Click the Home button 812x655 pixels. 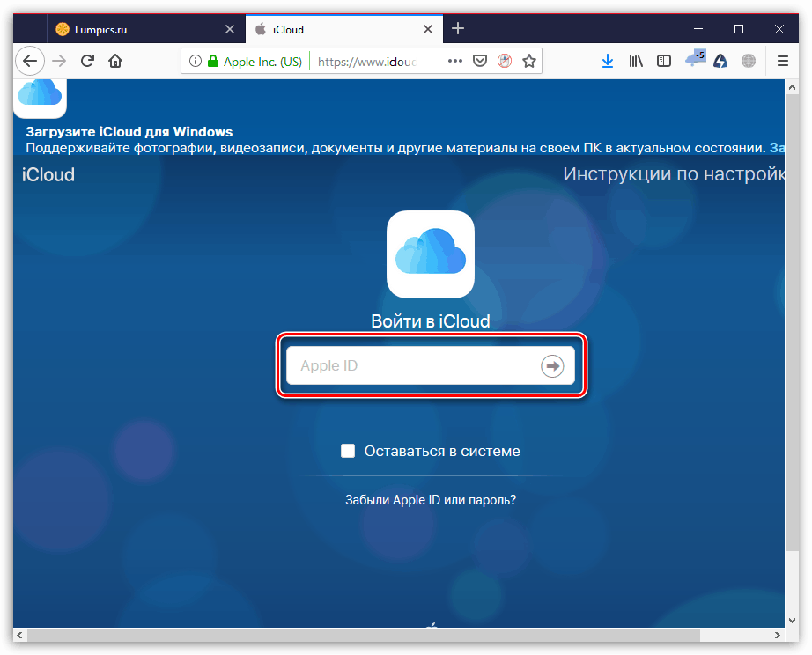118,61
